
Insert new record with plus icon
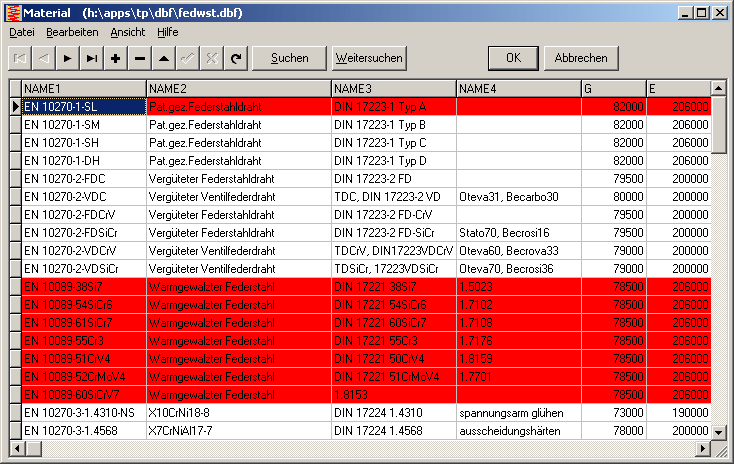(116, 58)
